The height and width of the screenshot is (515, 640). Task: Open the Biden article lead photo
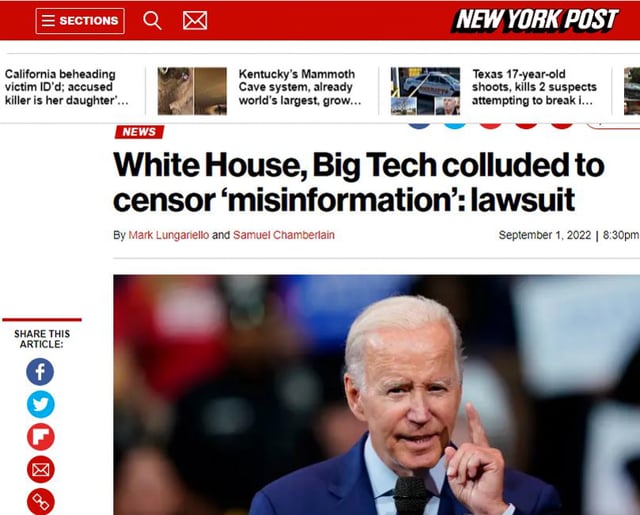point(376,395)
